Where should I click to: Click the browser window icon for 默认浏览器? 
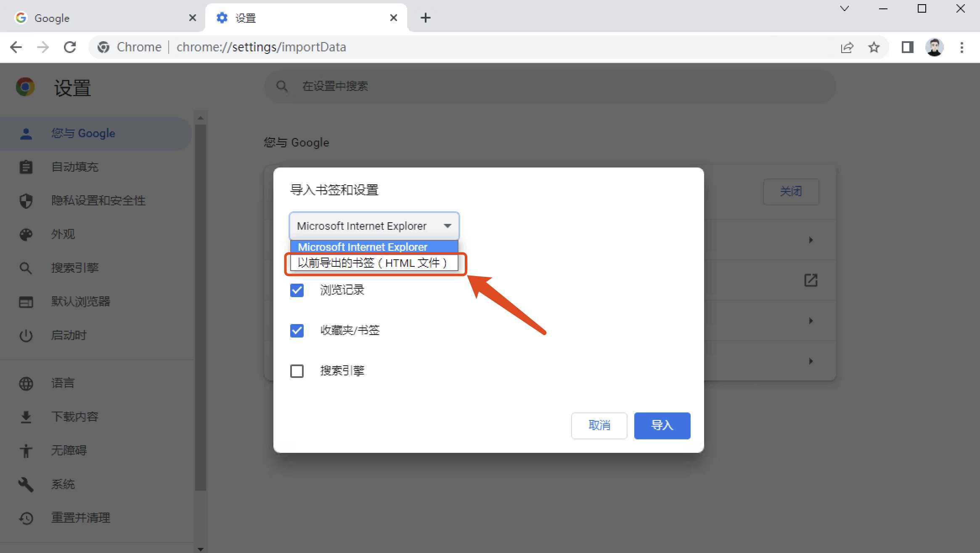[x=26, y=302]
